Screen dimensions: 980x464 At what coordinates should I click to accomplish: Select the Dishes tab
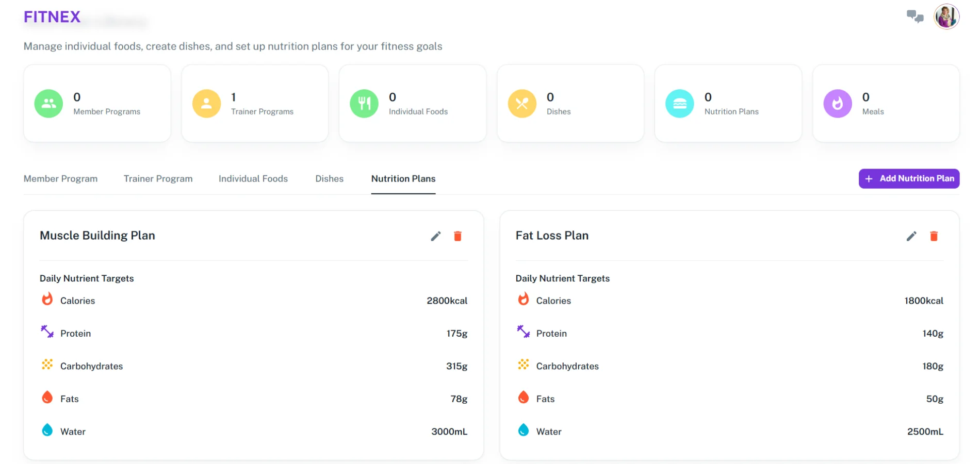[x=329, y=179]
